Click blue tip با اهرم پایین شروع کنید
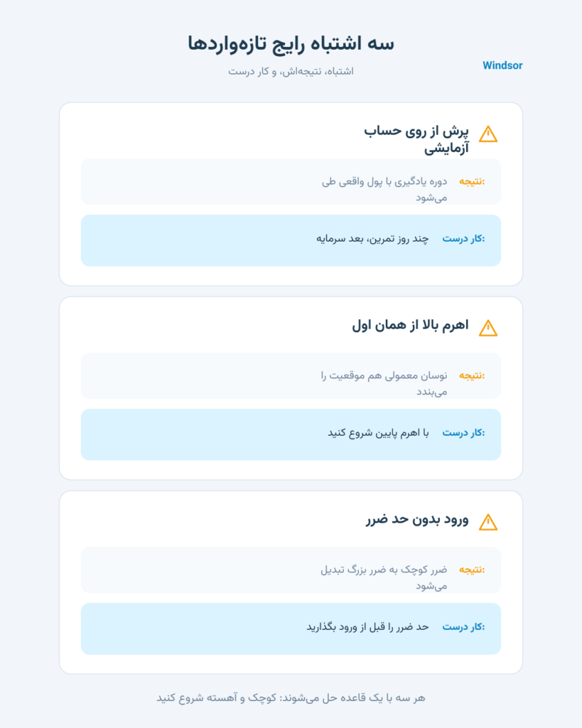Screen dimensions: 582x728 point(291,434)
